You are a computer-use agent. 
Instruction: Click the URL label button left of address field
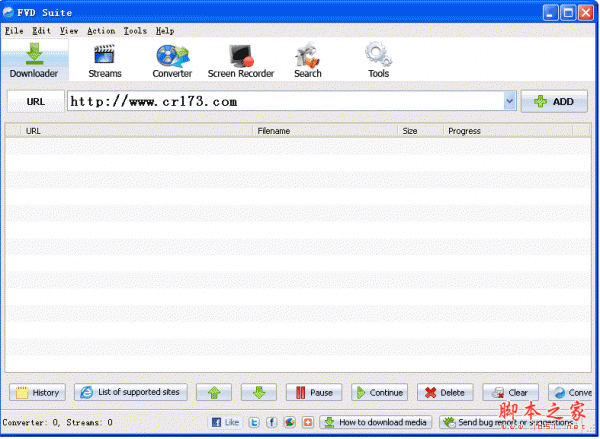click(36, 101)
